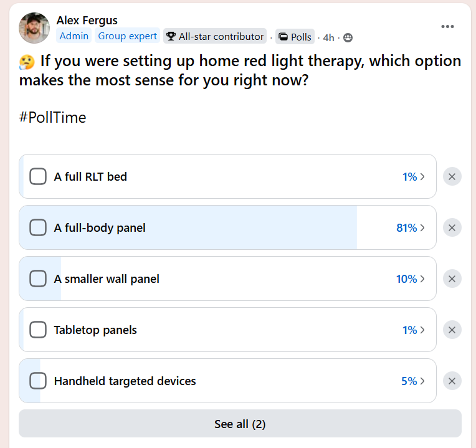Click the Admin badge label
Image resolution: width=476 pixels, height=448 pixels.
click(x=74, y=36)
